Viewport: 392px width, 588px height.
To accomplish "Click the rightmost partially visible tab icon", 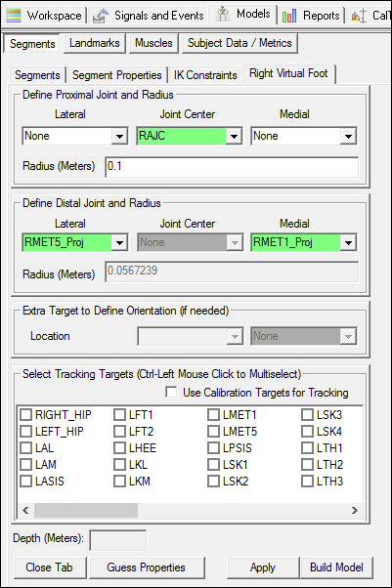I will pos(359,16).
